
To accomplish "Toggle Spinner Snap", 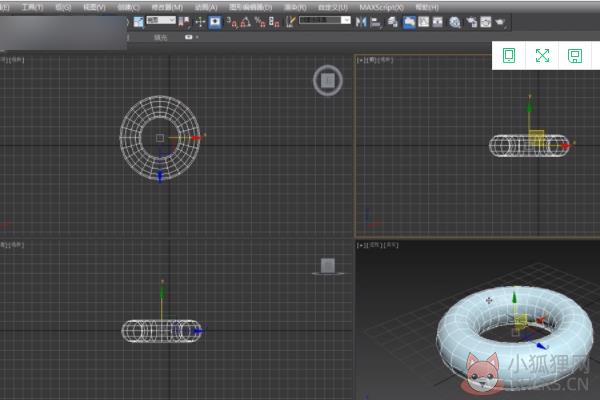I will click(274, 22).
